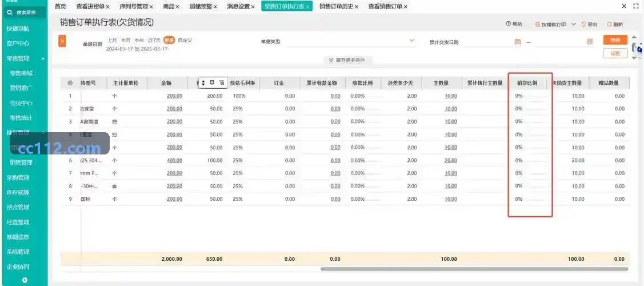Click the orange 查询 button
The width and height of the screenshot is (644, 286).
615,40
